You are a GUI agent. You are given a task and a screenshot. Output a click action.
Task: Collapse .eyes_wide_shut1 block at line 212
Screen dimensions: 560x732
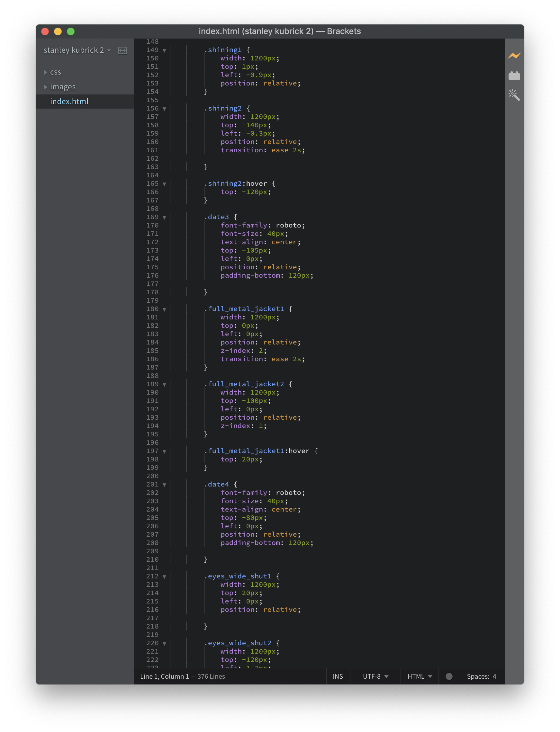(164, 576)
